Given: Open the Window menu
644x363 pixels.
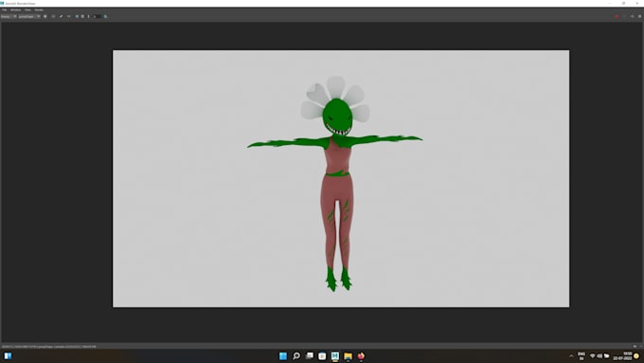Looking at the screenshot, I should pyautogui.click(x=15, y=9).
